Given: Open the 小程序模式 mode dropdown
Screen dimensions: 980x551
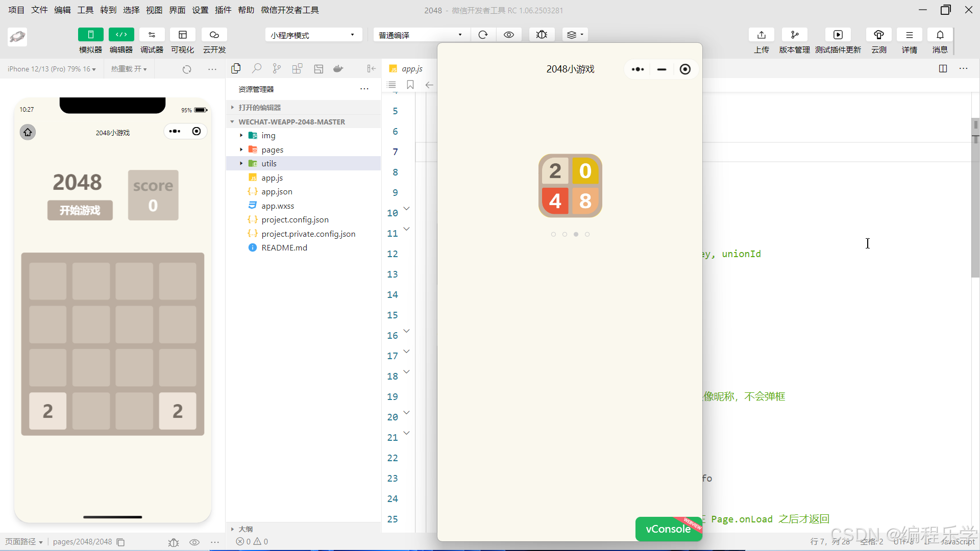Looking at the screenshot, I should pos(313,35).
